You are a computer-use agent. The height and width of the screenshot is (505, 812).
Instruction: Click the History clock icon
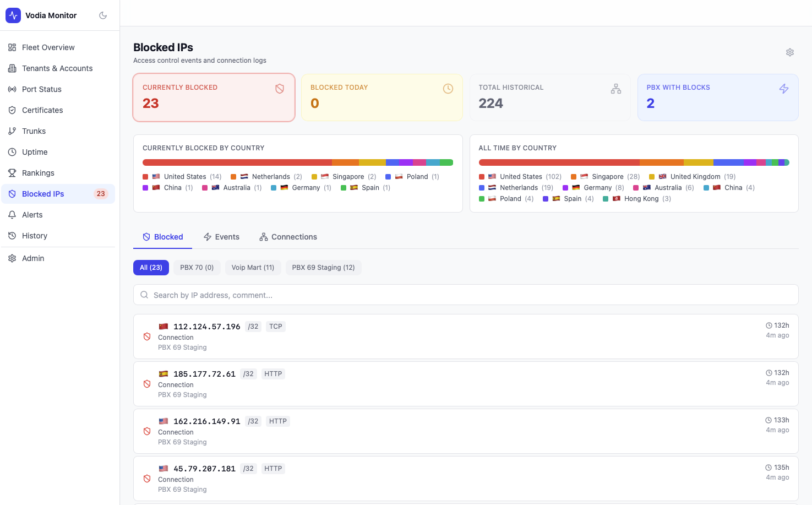(12, 236)
